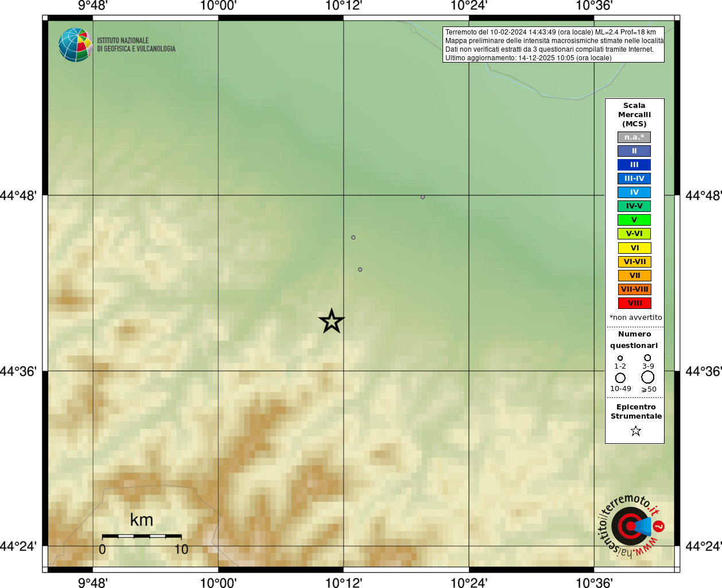Viewport: 722px width, 588px height.
Task: Click the '*non avvertito' legend note
Action: click(635, 318)
